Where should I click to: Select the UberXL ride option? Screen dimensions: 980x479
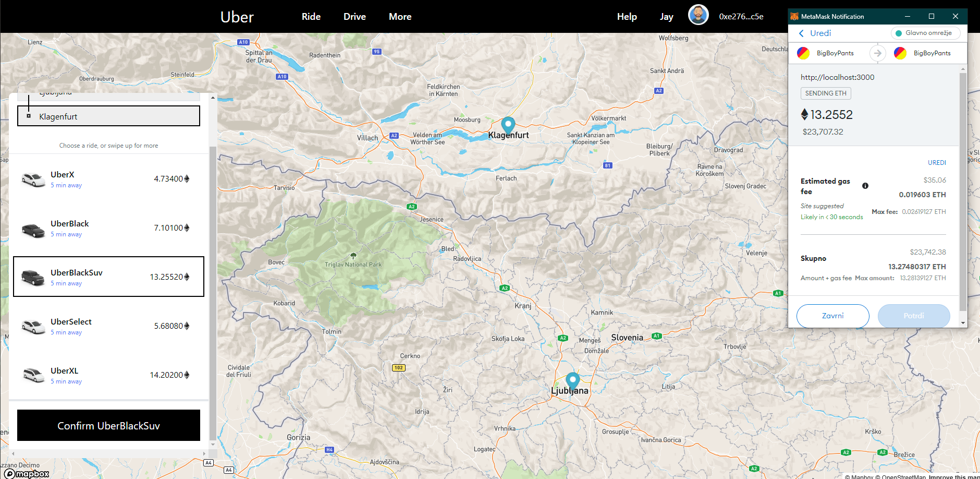point(108,375)
